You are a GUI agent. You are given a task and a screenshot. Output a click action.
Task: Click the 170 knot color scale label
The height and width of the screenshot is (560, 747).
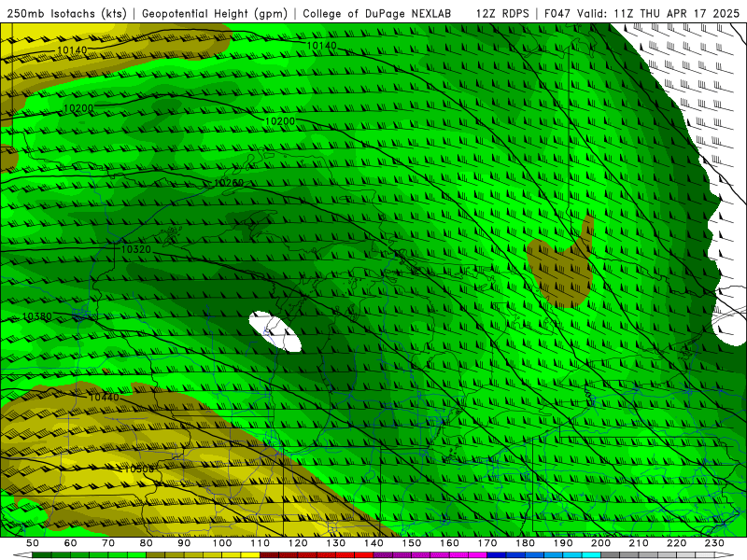pos(487,543)
